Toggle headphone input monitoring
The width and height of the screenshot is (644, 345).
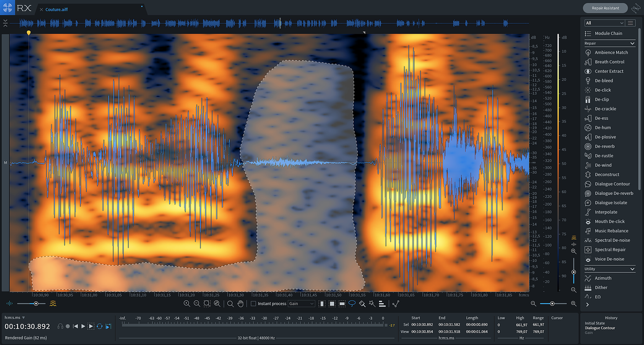pos(61,326)
